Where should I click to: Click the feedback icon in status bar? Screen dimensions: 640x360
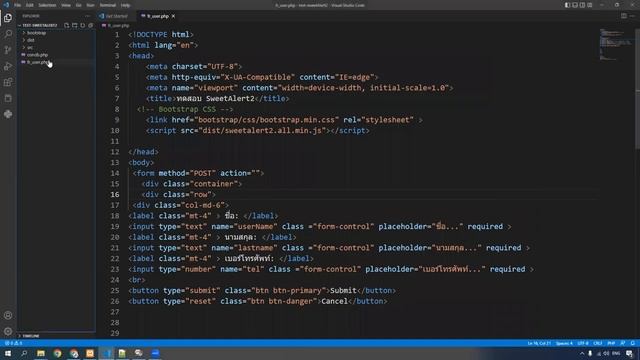pos(623,343)
